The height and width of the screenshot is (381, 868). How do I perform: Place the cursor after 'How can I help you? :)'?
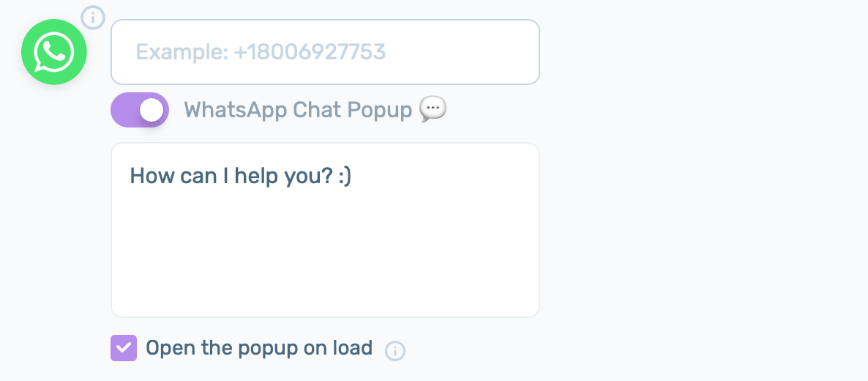pyautogui.click(x=353, y=177)
